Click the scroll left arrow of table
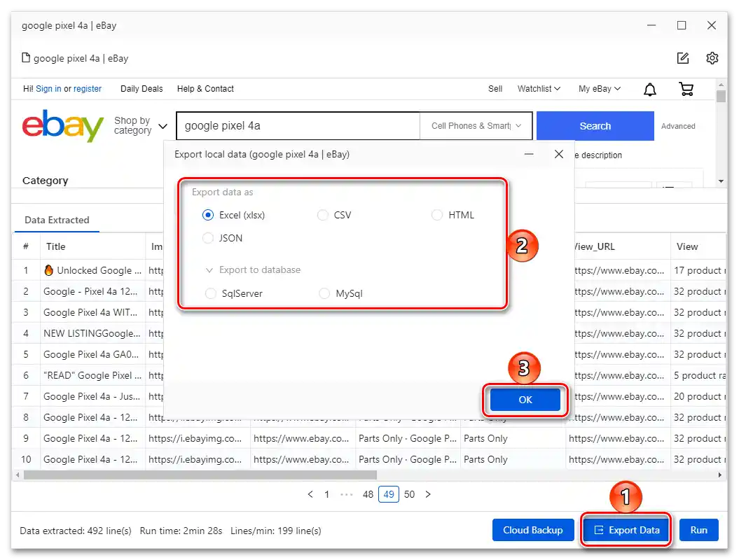 (18, 475)
